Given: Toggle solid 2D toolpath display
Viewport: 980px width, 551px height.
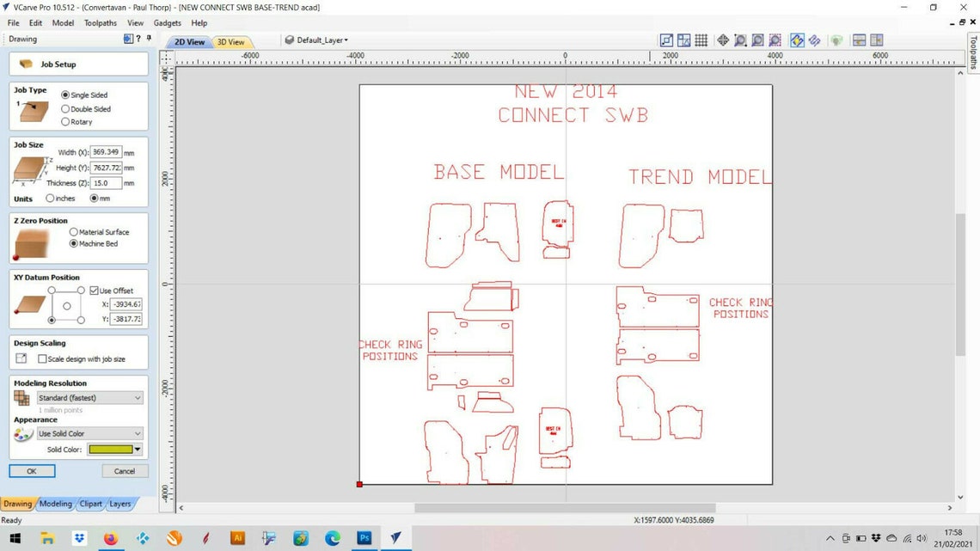Looking at the screenshot, I should [814, 40].
